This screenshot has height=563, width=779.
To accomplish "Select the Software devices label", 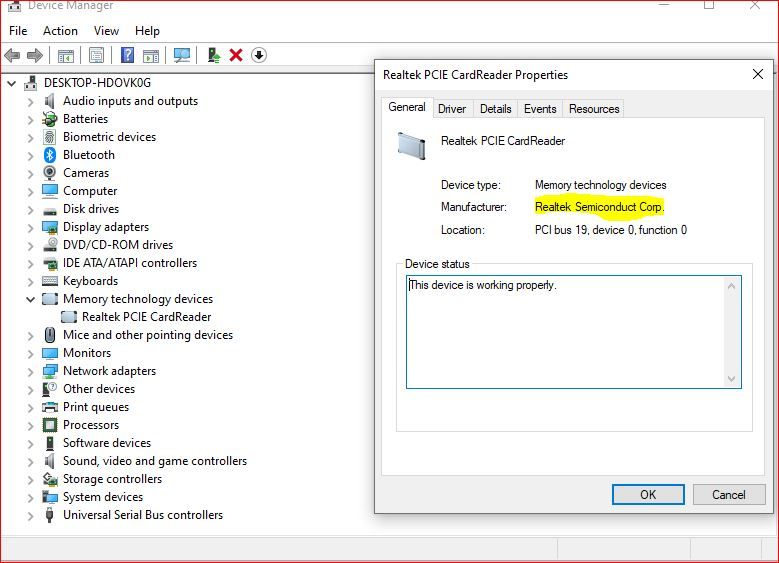I will [x=107, y=443].
